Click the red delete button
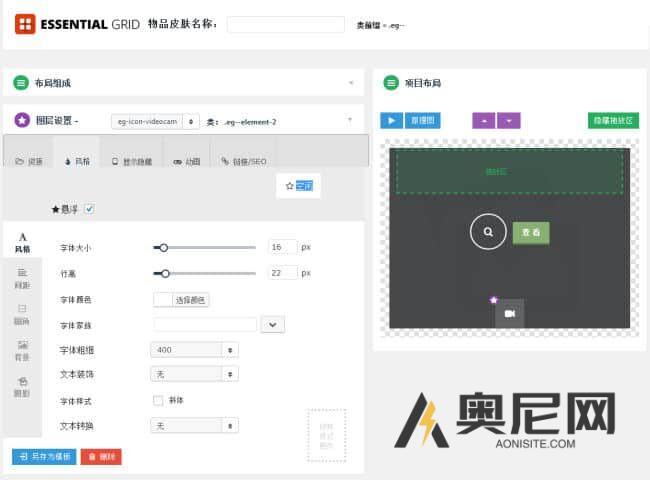This screenshot has height=480, width=650. tap(101, 457)
